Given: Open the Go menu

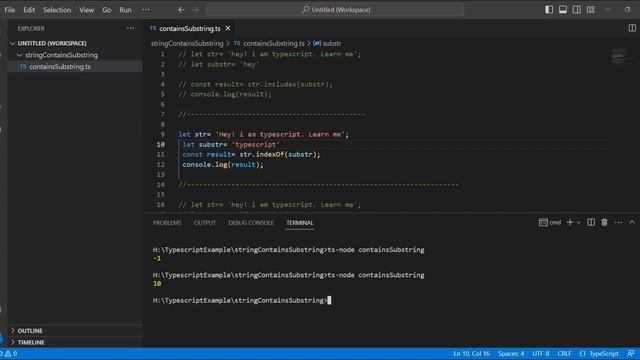Looking at the screenshot, I should coord(107,10).
